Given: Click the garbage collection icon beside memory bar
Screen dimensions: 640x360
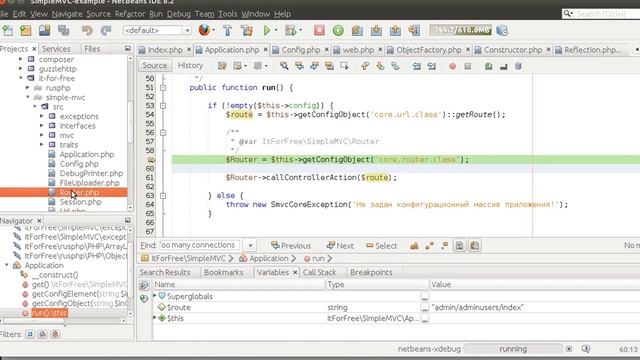Looking at the screenshot, I should coord(502,30).
